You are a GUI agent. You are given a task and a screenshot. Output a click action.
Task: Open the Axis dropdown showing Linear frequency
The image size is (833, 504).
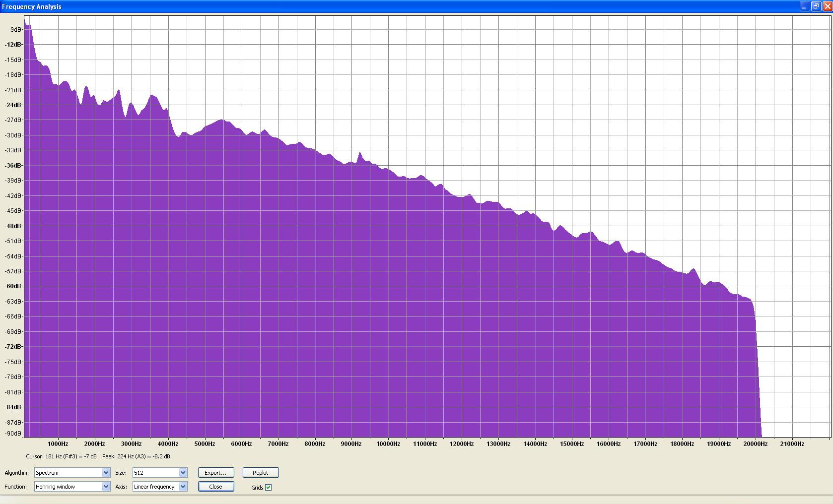pos(159,487)
